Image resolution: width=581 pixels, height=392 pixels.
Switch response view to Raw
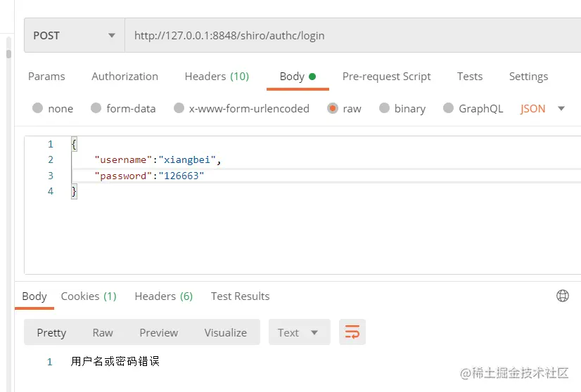click(103, 333)
